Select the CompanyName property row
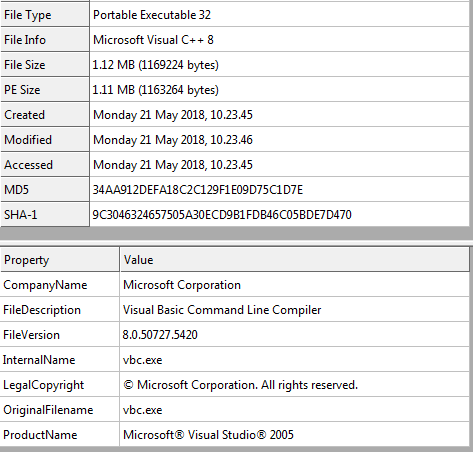Viewport: 473px width, 452px height. pos(235,285)
